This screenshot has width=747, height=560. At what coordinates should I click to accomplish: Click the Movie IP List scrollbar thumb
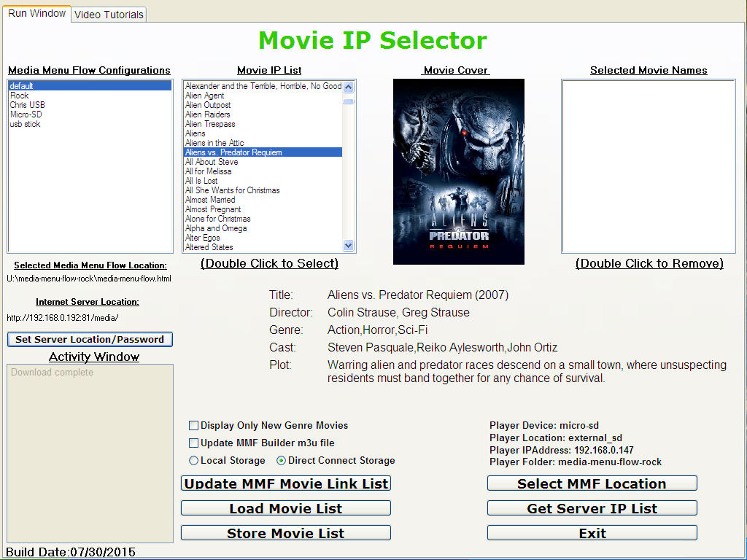(348, 101)
